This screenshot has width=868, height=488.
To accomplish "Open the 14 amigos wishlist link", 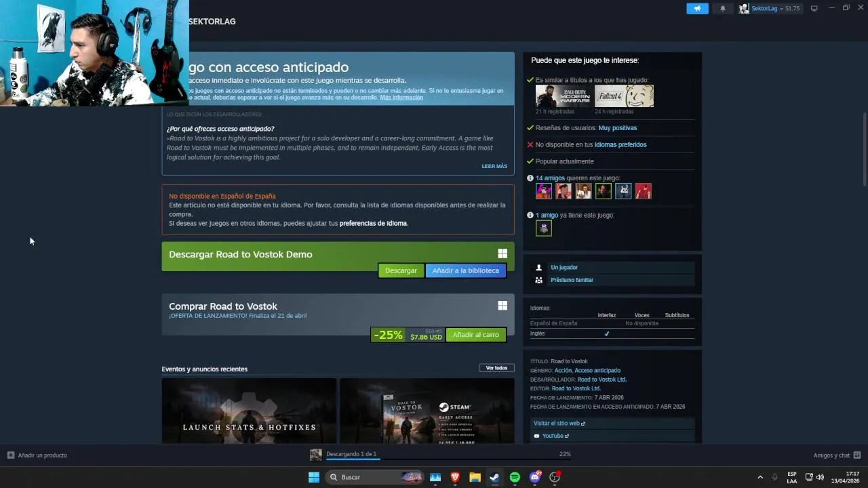I will (550, 178).
